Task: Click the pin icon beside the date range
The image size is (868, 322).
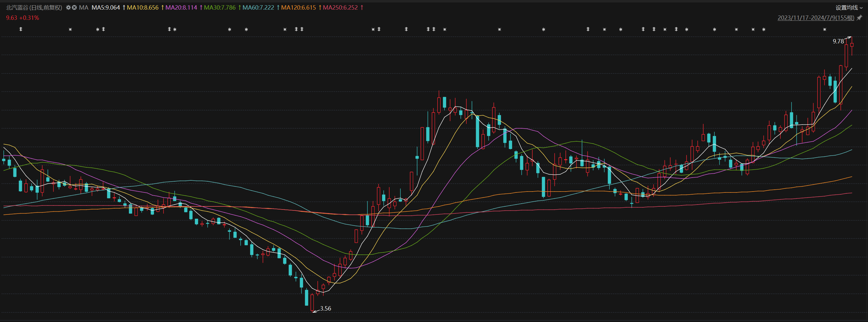Action: pos(860,18)
